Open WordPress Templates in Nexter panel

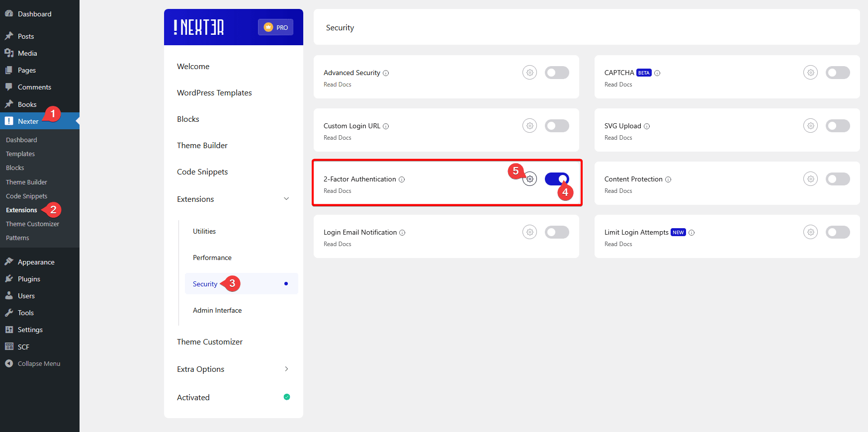(x=214, y=92)
